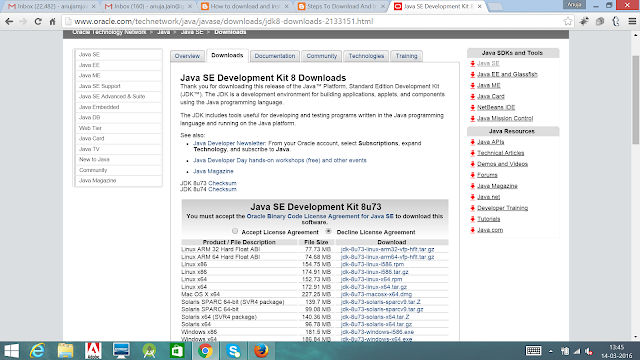Select Decline License Agreement radio button
The image size is (640, 360).
329,231
